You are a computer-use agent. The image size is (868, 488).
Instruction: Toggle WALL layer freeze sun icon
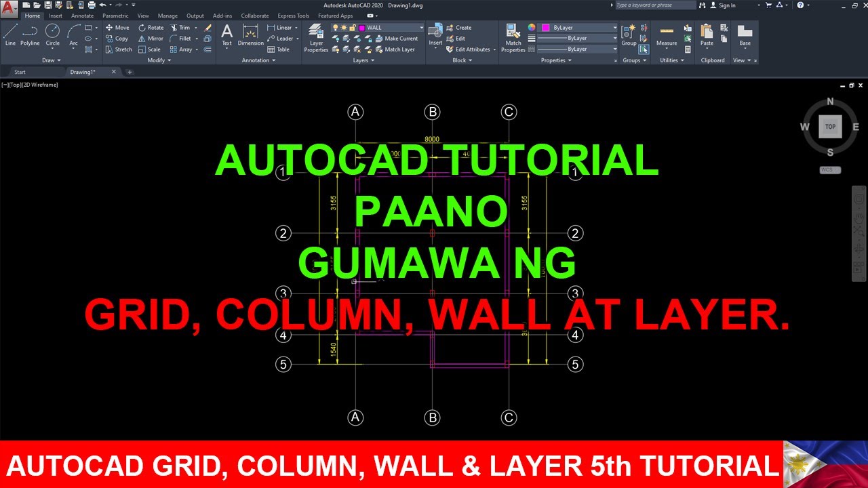tap(343, 28)
